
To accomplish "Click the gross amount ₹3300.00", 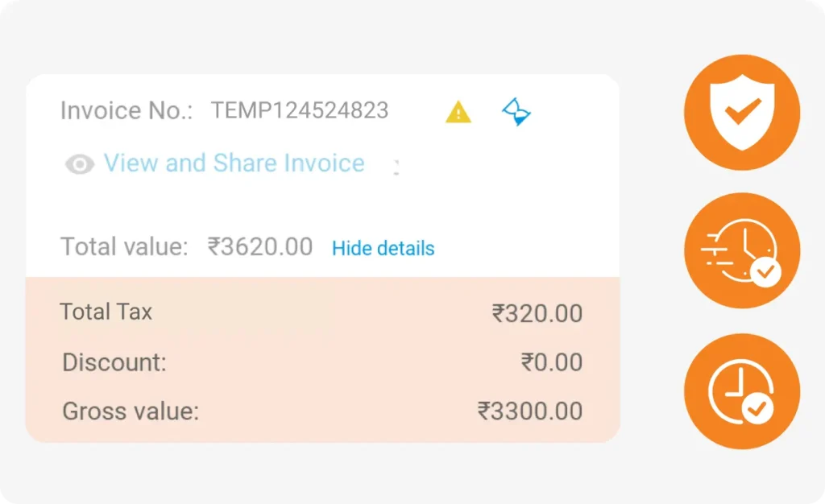I will click(530, 411).
